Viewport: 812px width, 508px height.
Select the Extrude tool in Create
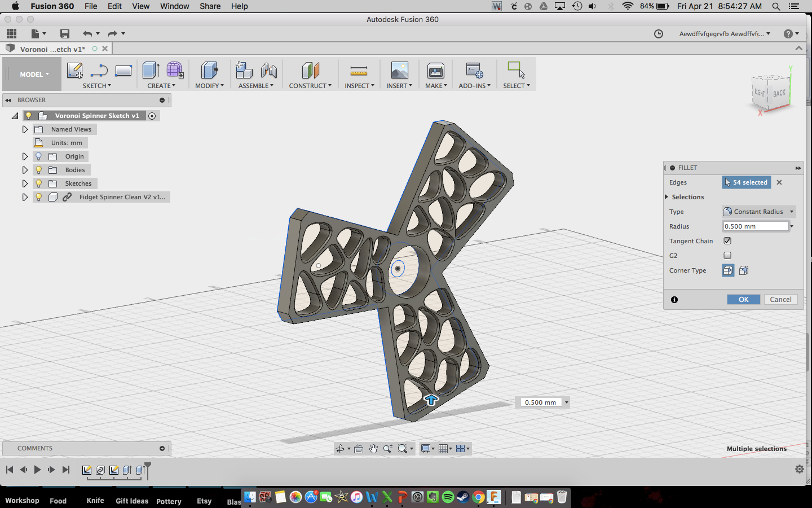151,71
